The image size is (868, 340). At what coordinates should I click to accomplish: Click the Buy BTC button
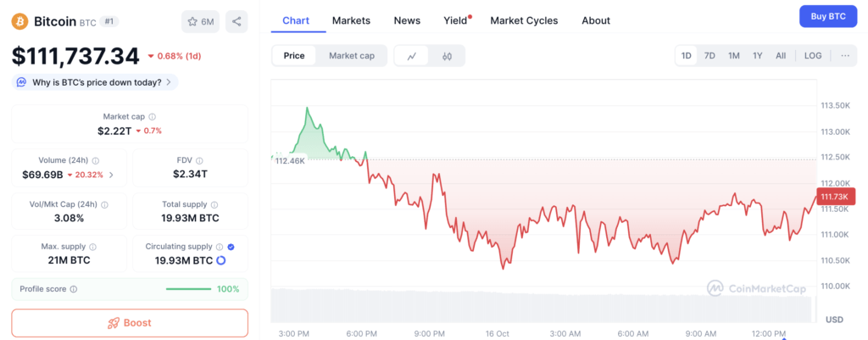828,16
